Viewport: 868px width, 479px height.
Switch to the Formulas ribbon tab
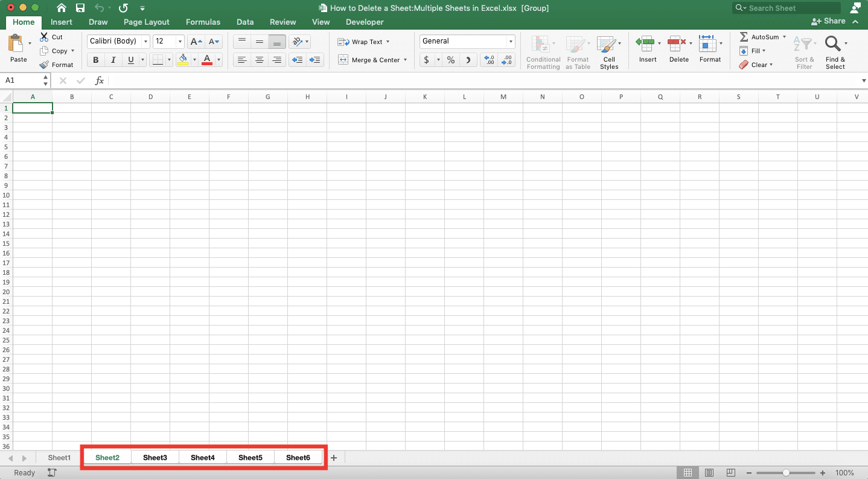pos(203,22)
